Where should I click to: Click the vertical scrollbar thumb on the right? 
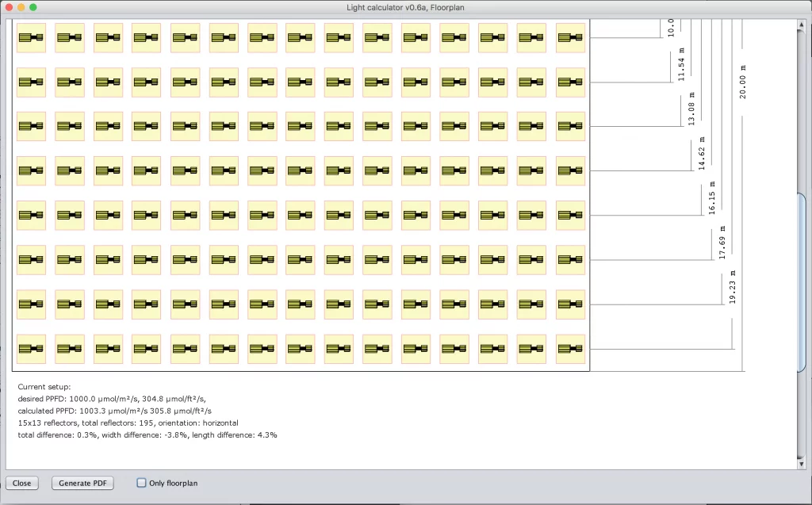(800, 281)
